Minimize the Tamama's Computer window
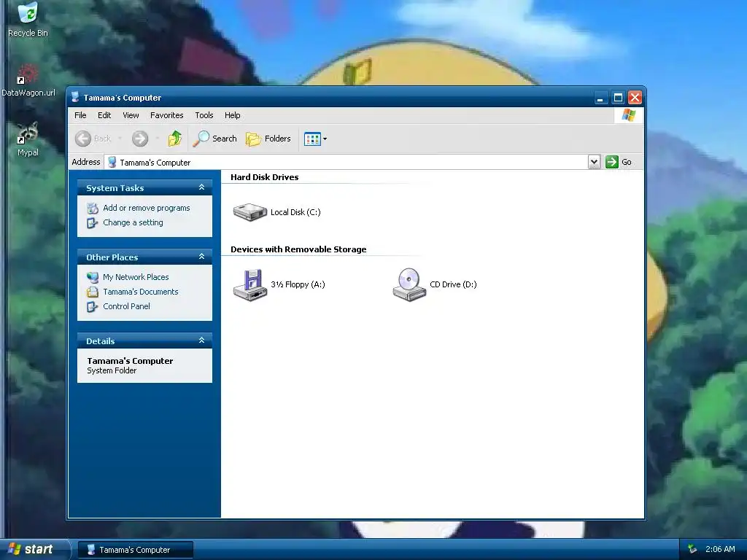Image resolution: width=747 pixels, height=560 pixels. 600,98
